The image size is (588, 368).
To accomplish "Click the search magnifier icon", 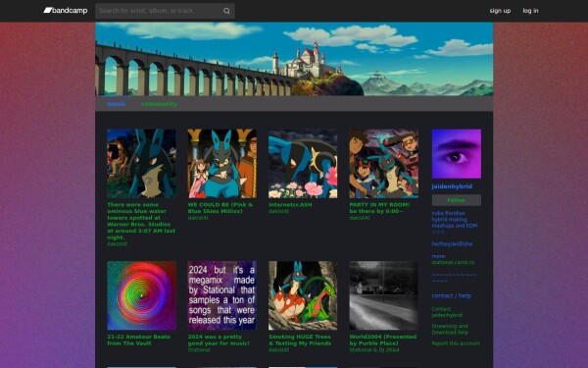I will pyautogui.click(x=227, y=11).
